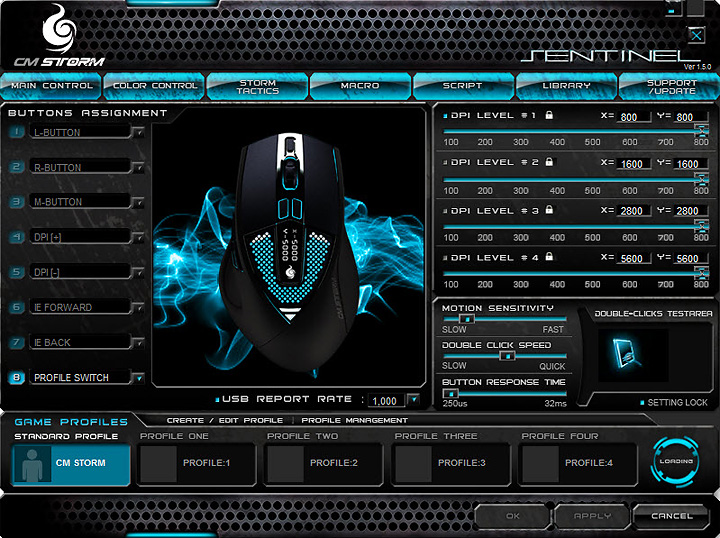This screenshot has width=720, height=538.
Task: Open R-BUTTON assignment dropdown
Action: [x=138, y=168]
